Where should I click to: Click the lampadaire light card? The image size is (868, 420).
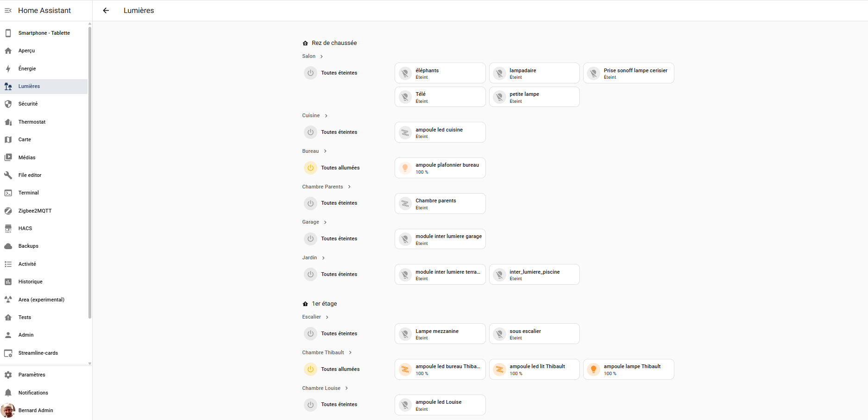point(534,73)
